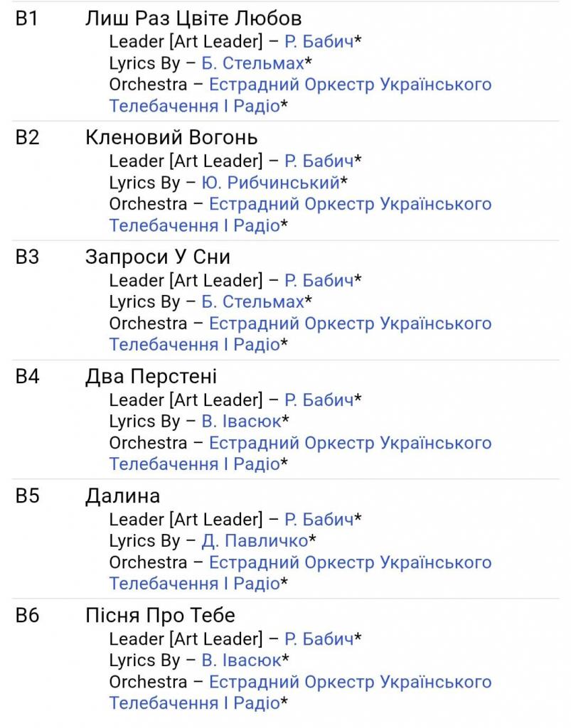This screenshot has height=728, width=571.
Task: Open the orchestra link under Запроси У Сни
Action: pyautogui.click(x=350, y=324)
